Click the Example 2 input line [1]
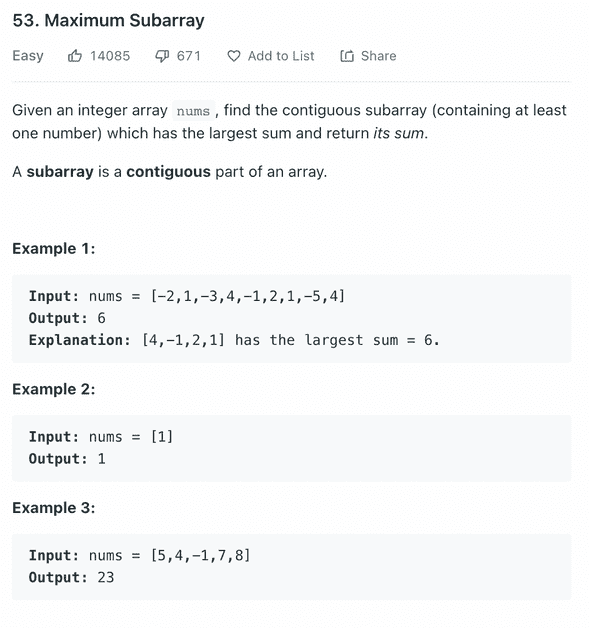Viewport: 590px width, 628px height. [x=101, y=437]
